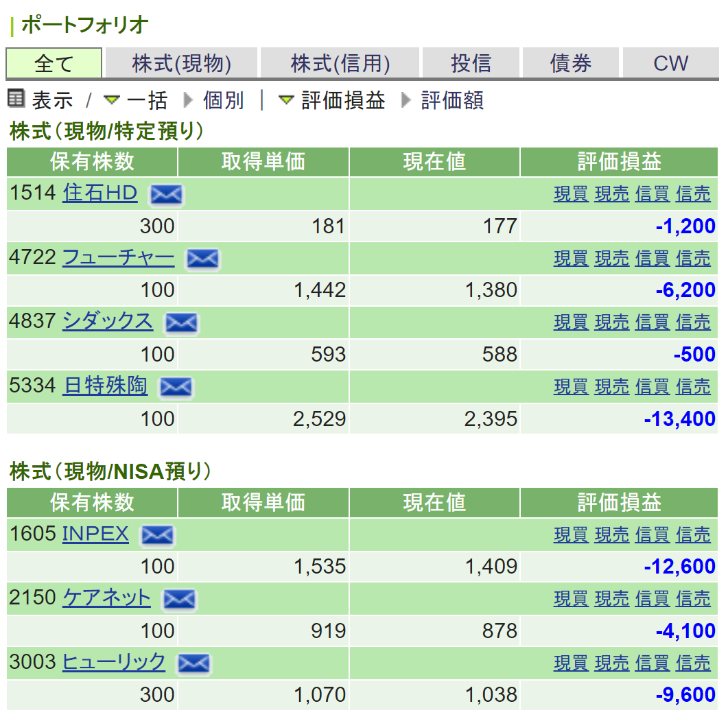Click 現買 for ヒューリック
This screenshot has height=719, width=728.
571,663
